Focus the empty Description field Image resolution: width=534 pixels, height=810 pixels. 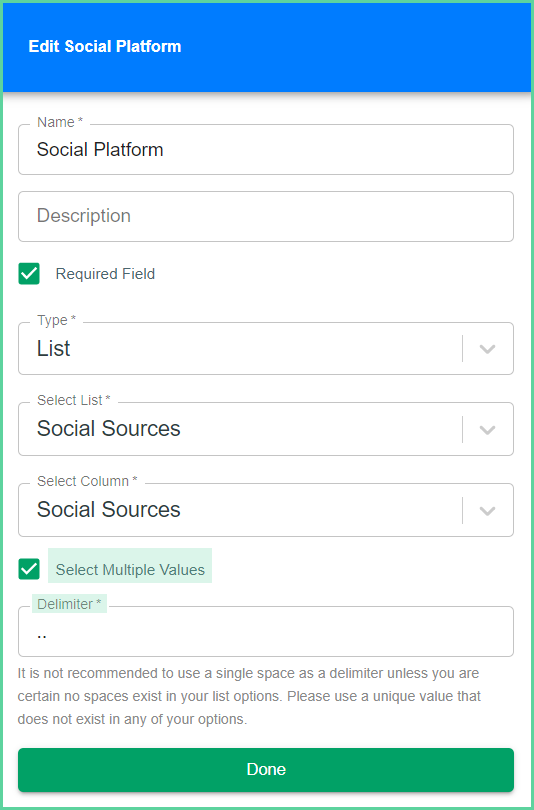pos(265,216)
